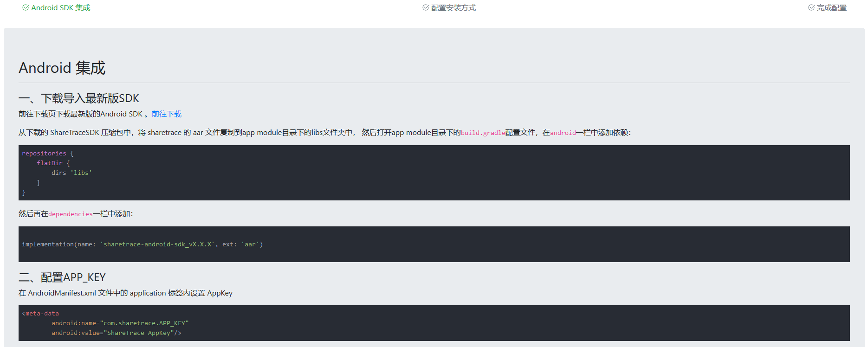This screenshot has height=347, width=868.
Task: Click the sharetrace-android-sdk_vX.X.X string
Action: (157, 244)
